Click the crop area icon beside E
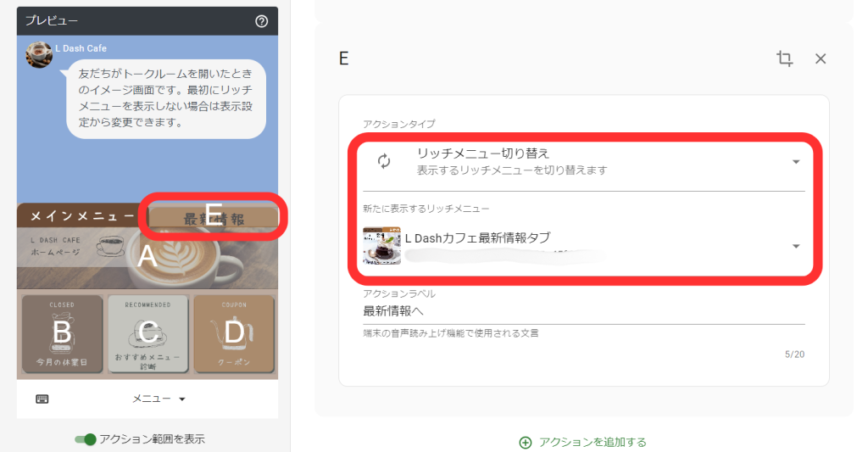Viewport: 868px width, 452px height. click(784, 59)
